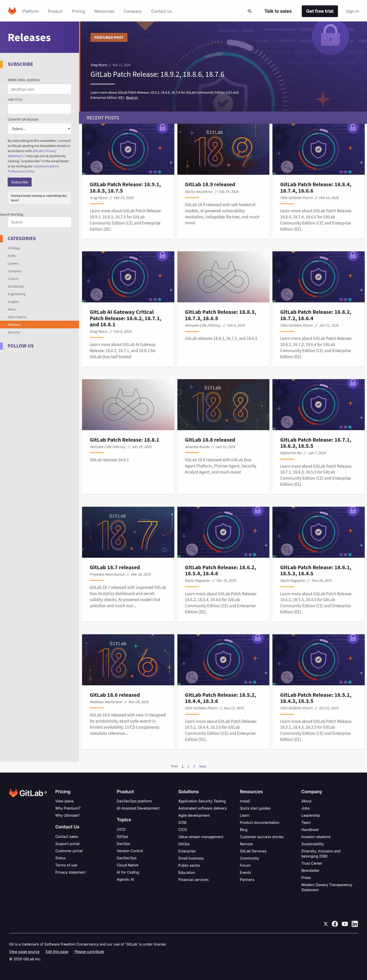367x980 pixels.
Task: Open the Platform menu
Action: coord(30,11)
